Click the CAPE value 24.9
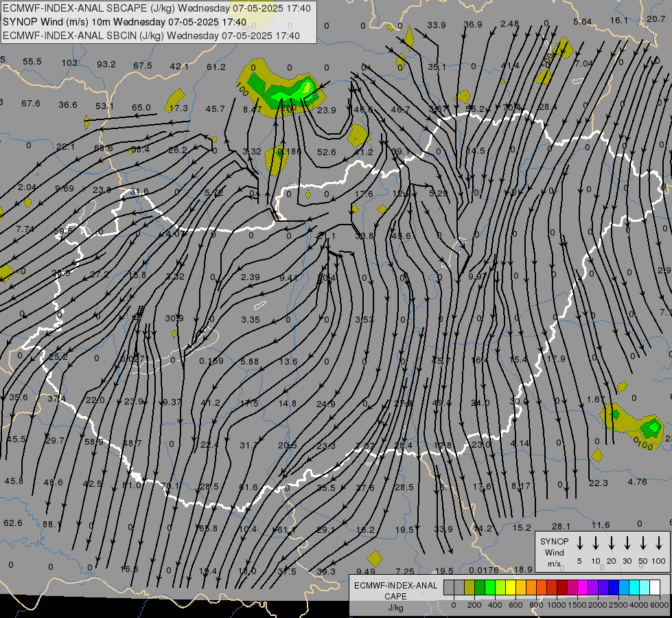The width and height of the screenshot is (672, 618). 326,404
